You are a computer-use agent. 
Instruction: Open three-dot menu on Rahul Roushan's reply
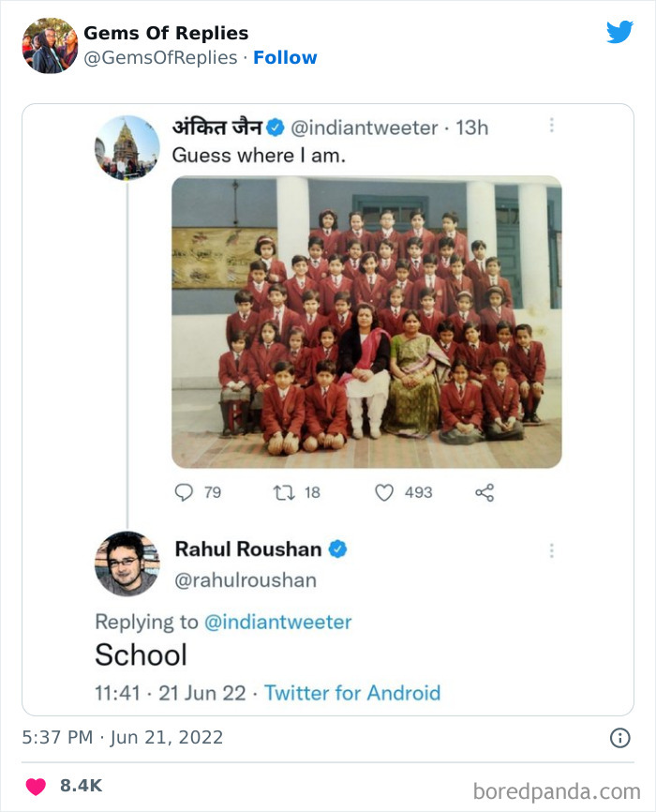click(552, 550)
